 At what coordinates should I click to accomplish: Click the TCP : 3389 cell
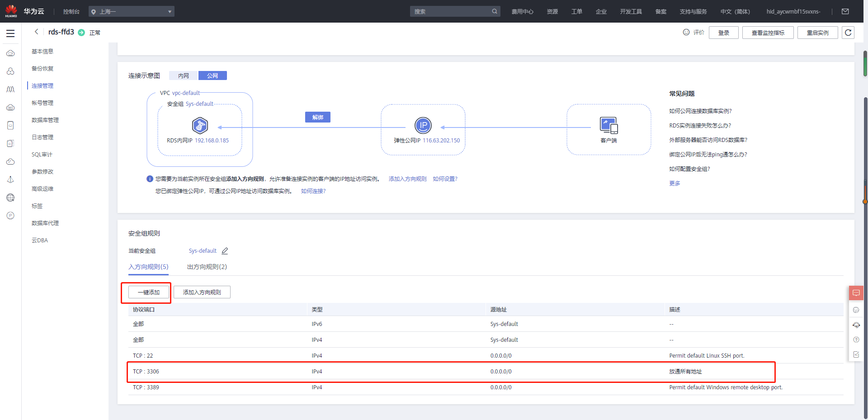(x=146, y=387)
